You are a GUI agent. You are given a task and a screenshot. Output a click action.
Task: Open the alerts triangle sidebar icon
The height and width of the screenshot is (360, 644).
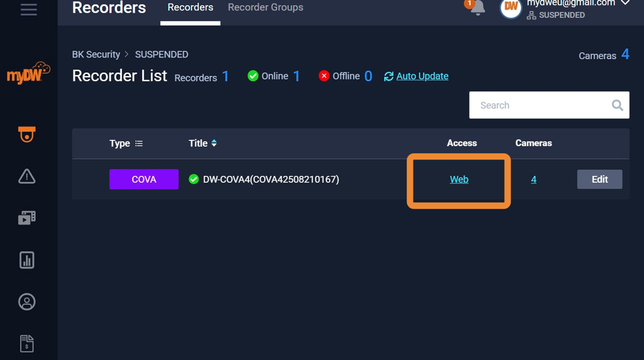[26, 177]
